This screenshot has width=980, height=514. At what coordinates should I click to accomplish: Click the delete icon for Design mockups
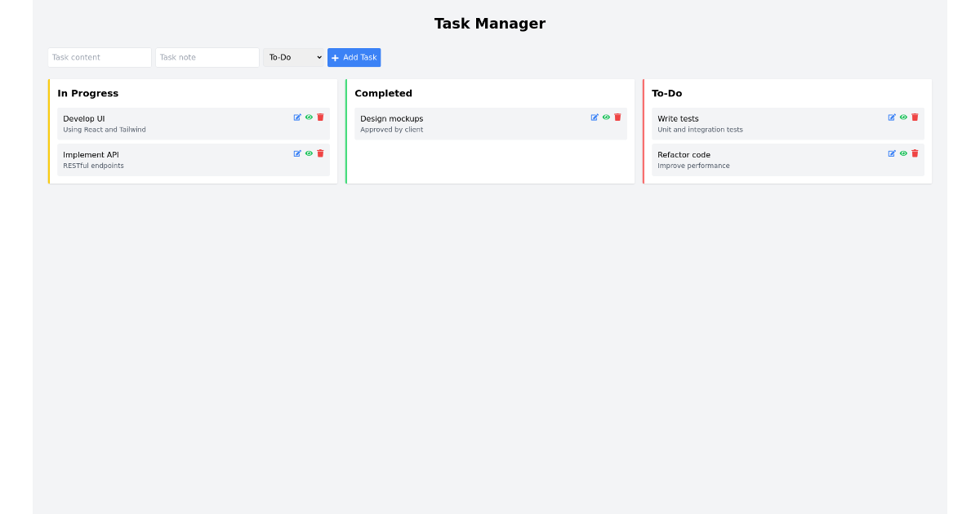tap(617, 117)
